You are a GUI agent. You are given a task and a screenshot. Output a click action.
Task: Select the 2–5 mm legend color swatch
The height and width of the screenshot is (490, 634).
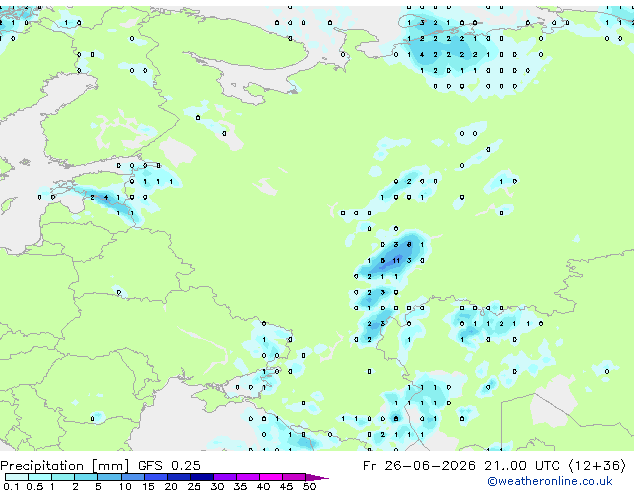pyautogui.click(x=86, y=477)
